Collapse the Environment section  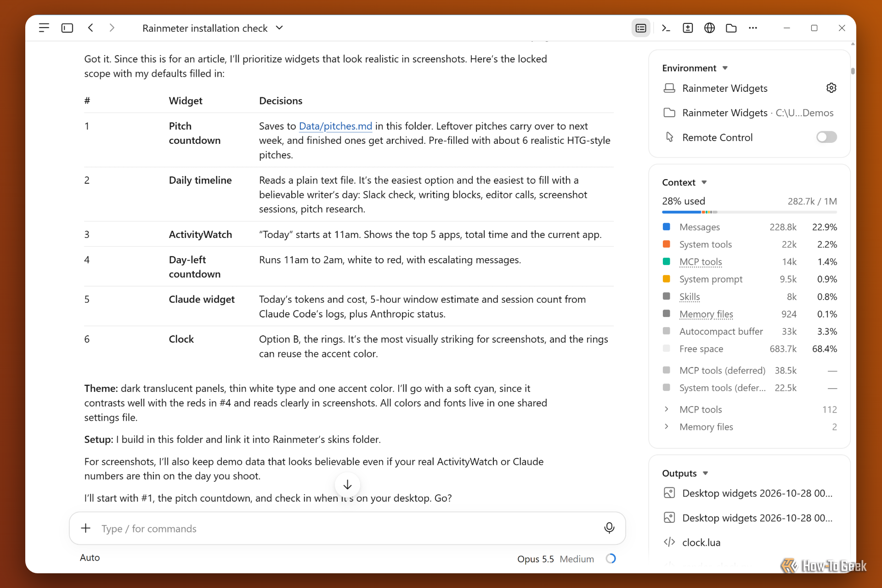(695, 68)
